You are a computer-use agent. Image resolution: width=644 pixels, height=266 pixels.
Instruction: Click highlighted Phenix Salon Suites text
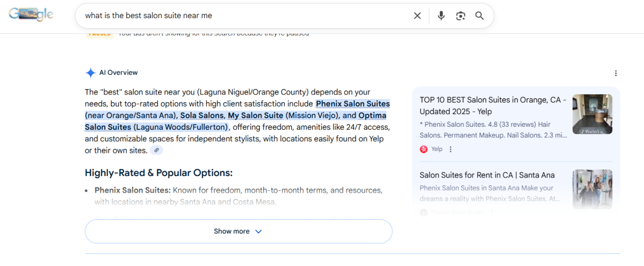(x=353, y=104)
